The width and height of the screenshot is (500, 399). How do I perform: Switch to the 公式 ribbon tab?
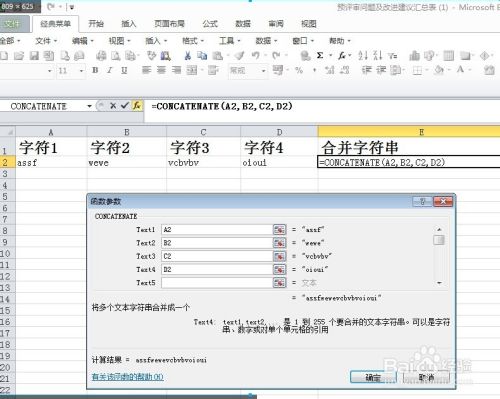pos(210,24)
